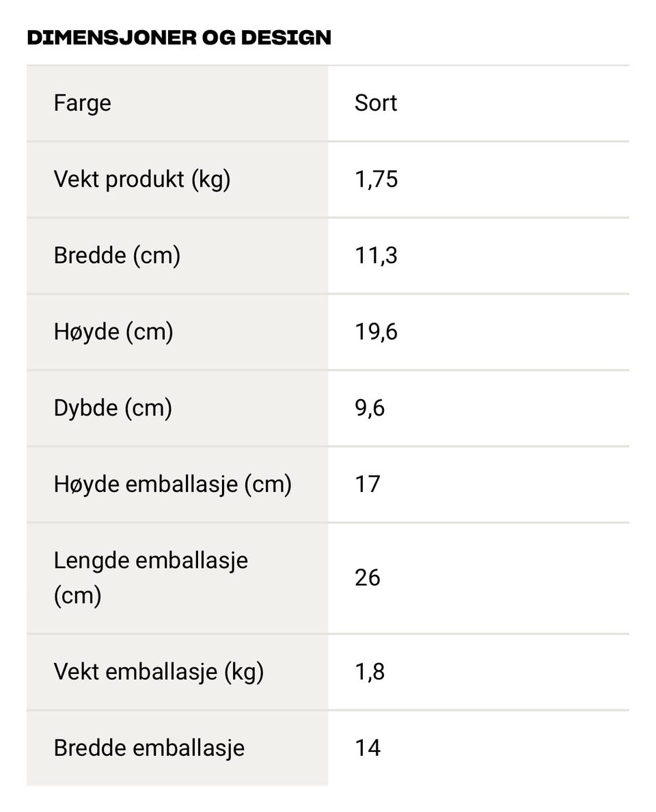This screenshot has width=656, height=812.
Task: Select the 1,8 packaging weight value
Action: coord(370,672)
